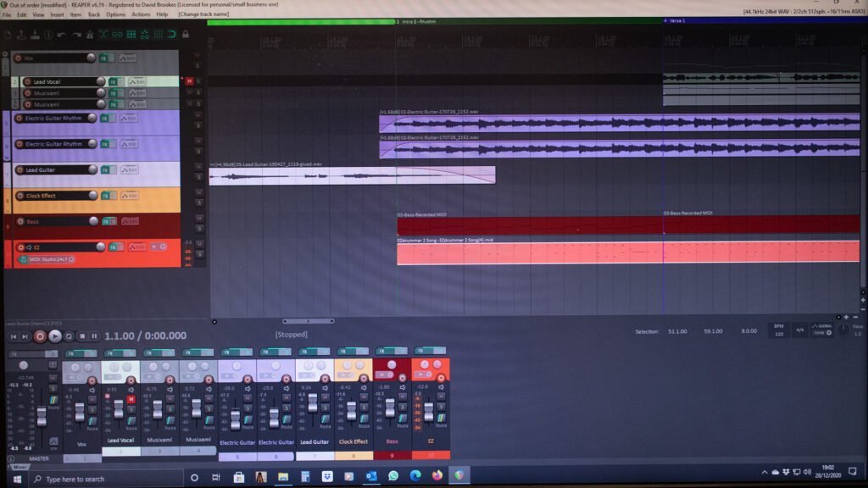This screenshot has width=868, height=488.
Task: Open the time signature 4/4 selector
Action: (798, 330)
